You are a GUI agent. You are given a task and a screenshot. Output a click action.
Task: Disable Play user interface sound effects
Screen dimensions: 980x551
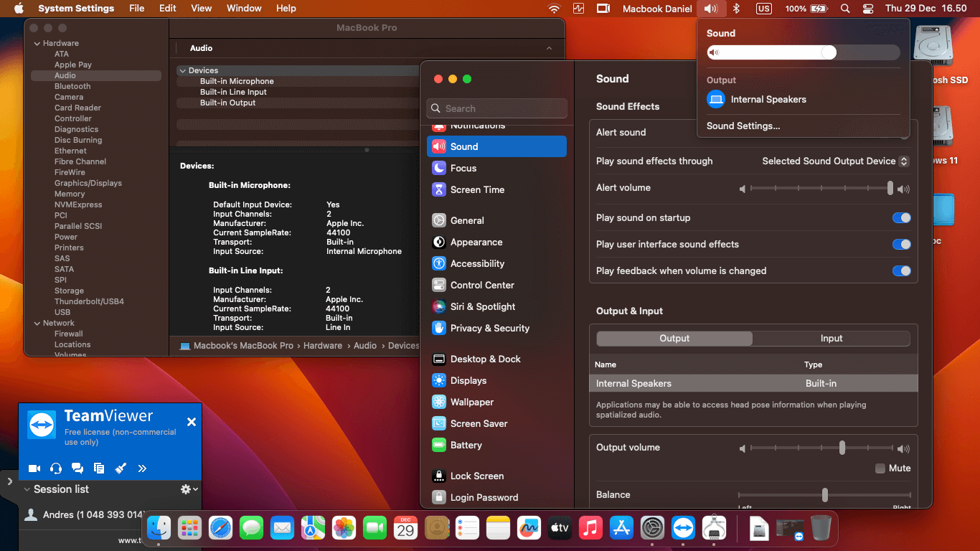(901, 245)
